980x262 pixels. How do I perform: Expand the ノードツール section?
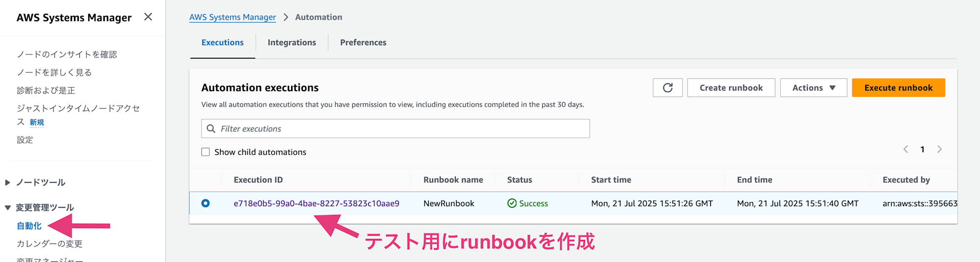[x=7, y=183]
